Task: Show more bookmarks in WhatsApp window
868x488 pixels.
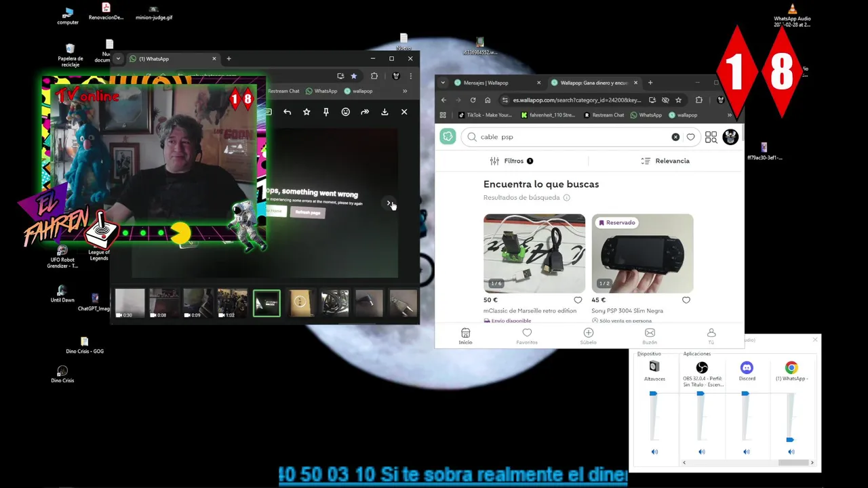Action: pyautogui.click(x=405, y=91)
